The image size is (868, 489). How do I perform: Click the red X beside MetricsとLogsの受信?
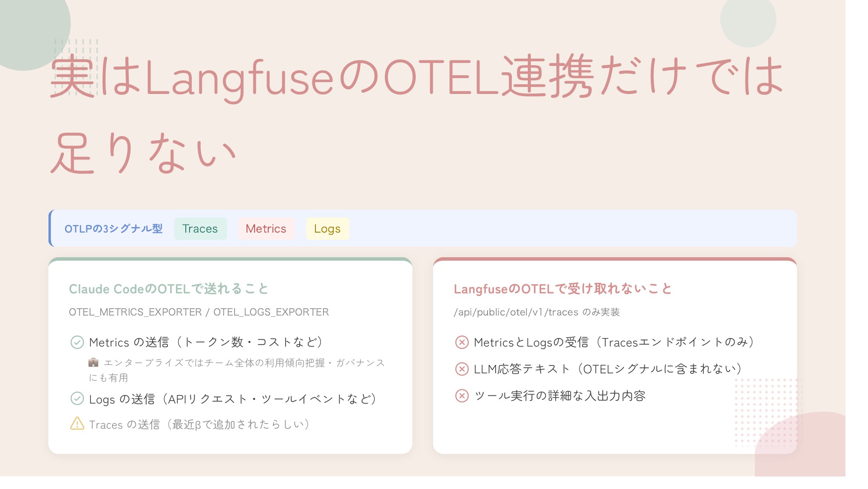(462, 342)
